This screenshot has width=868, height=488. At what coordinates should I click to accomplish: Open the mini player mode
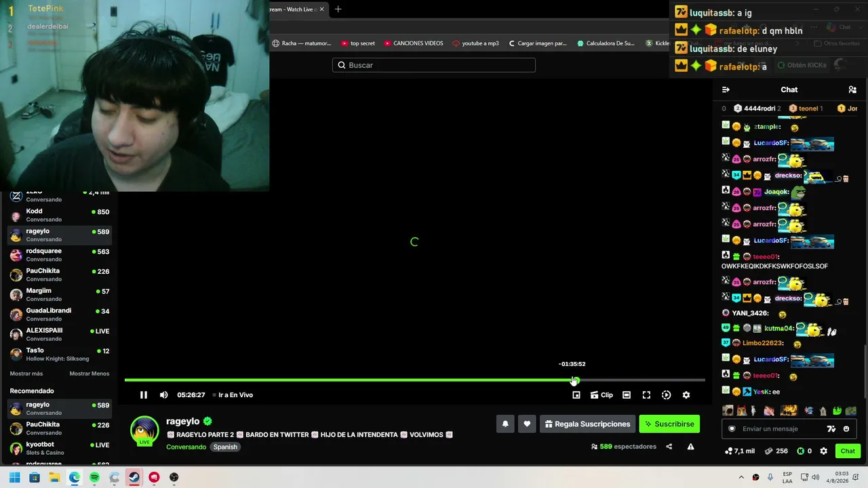coord(576,395)
